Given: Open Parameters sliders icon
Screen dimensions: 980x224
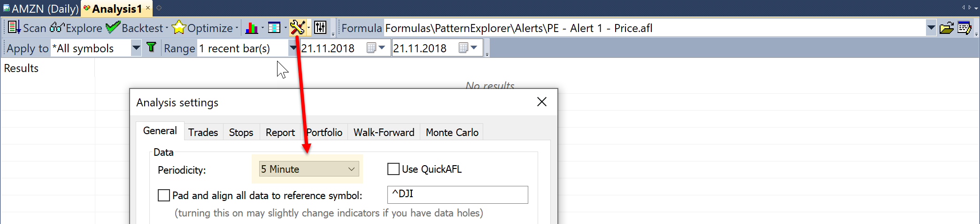Looking at the screenshot, I should (x=321, y=28).
